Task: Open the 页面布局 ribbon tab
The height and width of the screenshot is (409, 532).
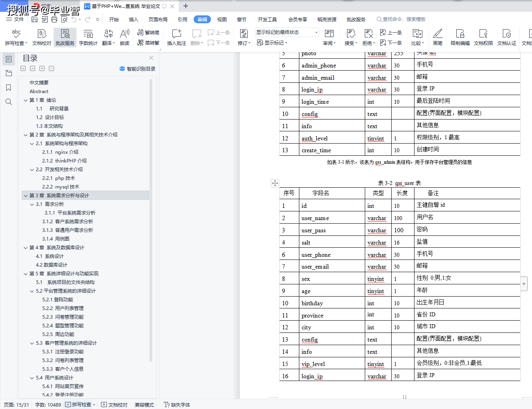Action: (x=158, y=19)
